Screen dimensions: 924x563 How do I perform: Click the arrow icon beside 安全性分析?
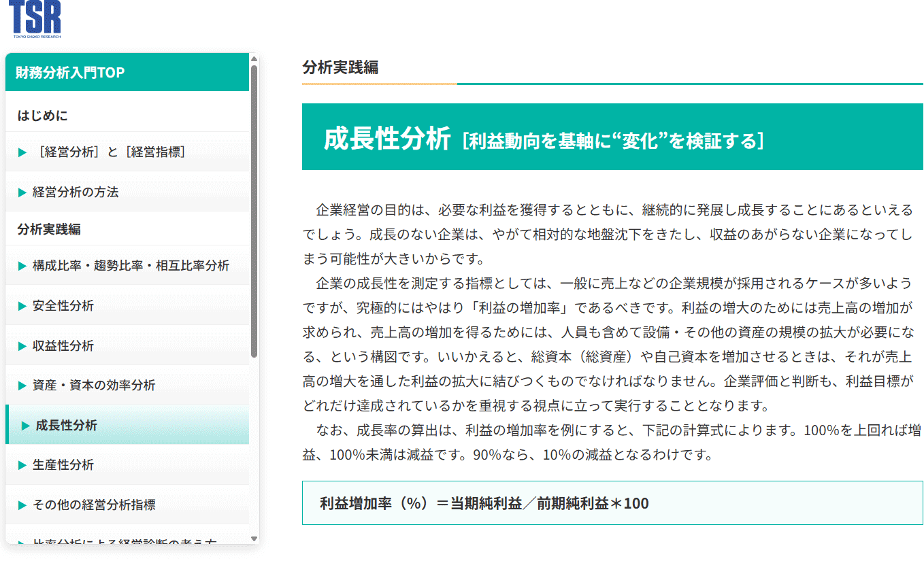tap(20, 305)
